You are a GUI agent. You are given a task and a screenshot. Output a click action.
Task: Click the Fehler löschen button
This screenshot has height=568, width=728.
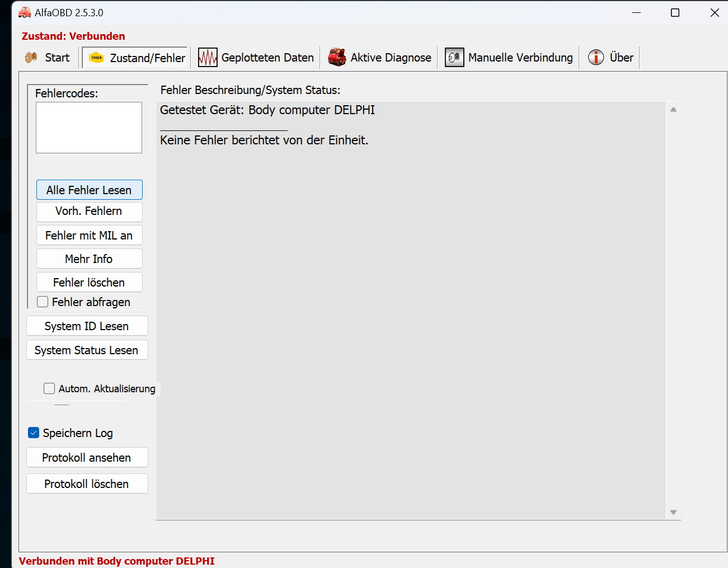point(89,283)
